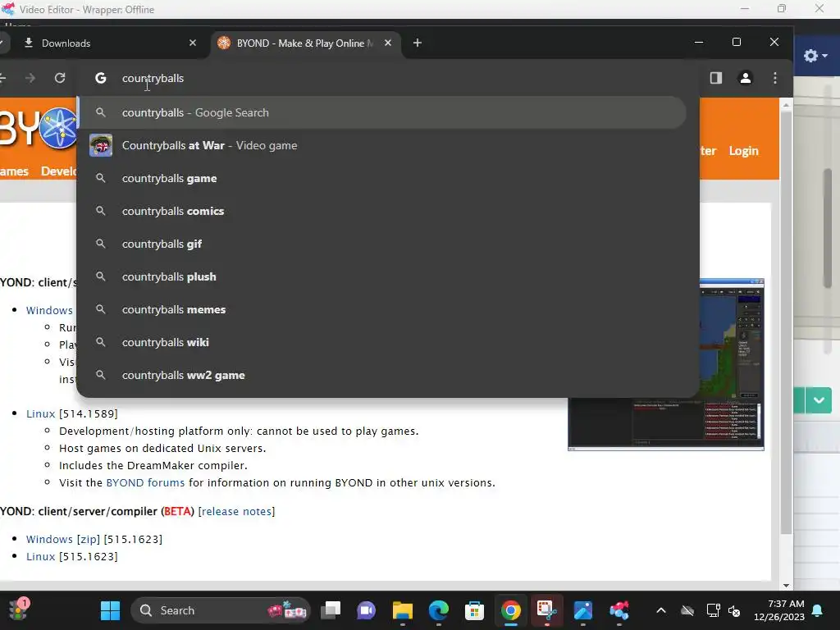Launch the Chat app from taskbar
The height and width of the screenshot is (630, 840).
coord(367,610)
